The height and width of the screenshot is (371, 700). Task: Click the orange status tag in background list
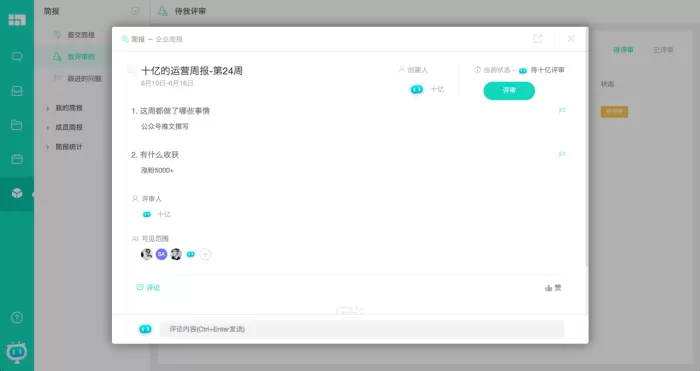point(614,112)
